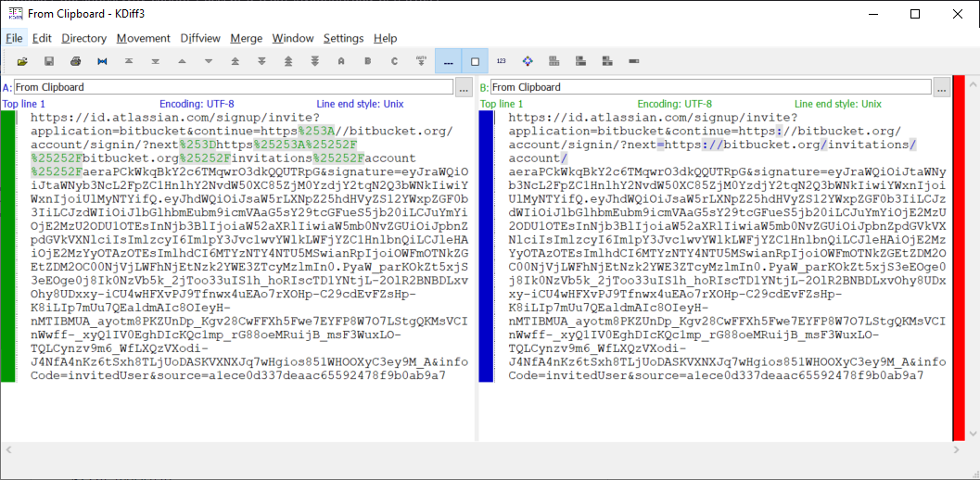This screenshot has height=480, width=980.
Task: Go to previous delta up arrow
Action: pyautogui.click(x=182, y=61)
